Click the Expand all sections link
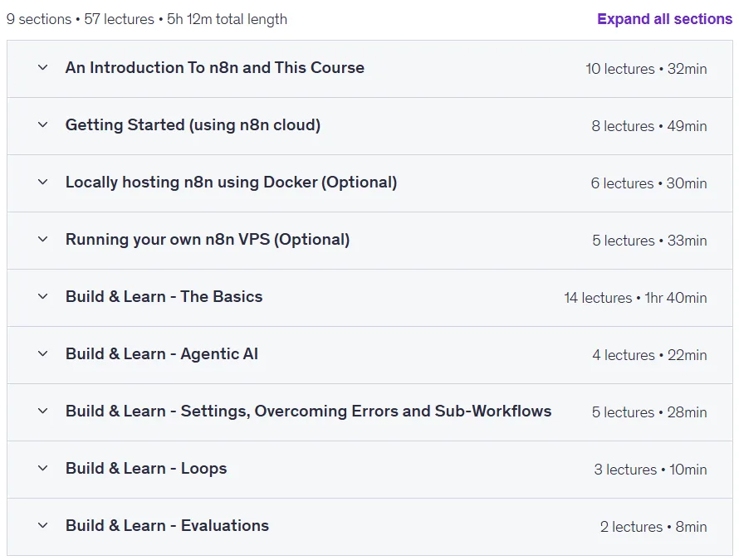739x560 pixels. coord(664,19)
